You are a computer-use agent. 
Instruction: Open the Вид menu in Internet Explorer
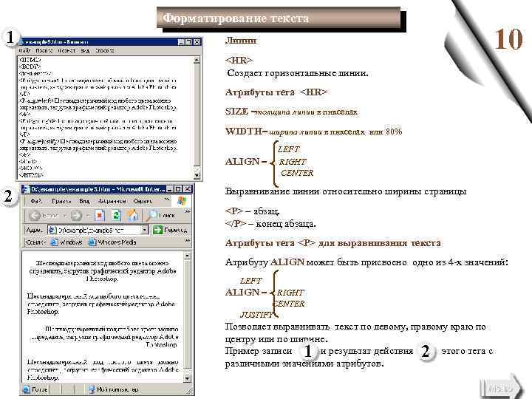point(84,201)
